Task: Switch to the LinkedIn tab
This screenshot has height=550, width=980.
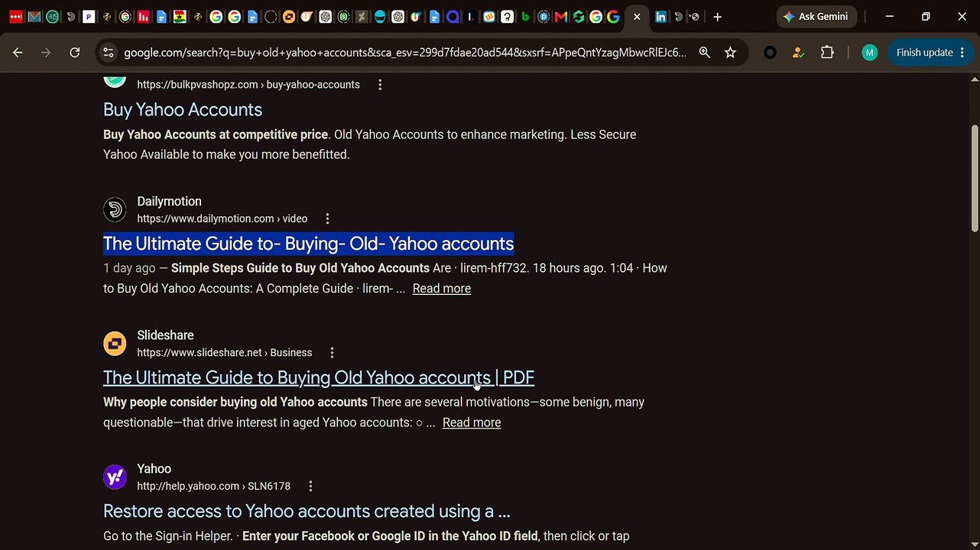Action: click(x=660, y=17)
